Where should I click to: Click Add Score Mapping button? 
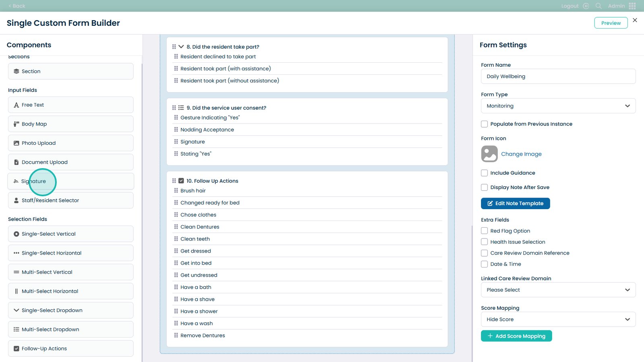[x=516, y=336]
